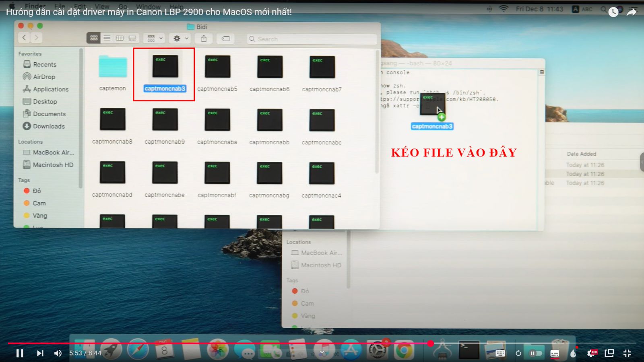
Task: Select the red Đỏ tag in the Bidi sidebar
Action: coord(32,191)
